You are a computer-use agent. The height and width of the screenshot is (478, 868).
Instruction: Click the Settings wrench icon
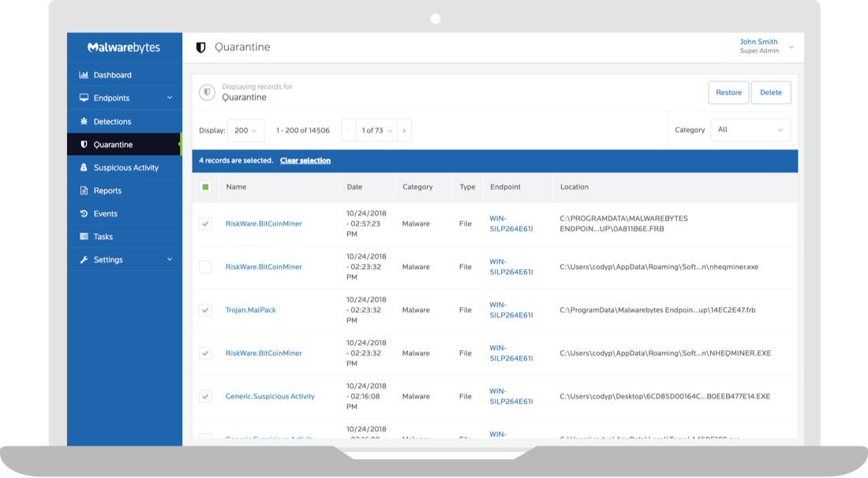click(x=84, y=260)
